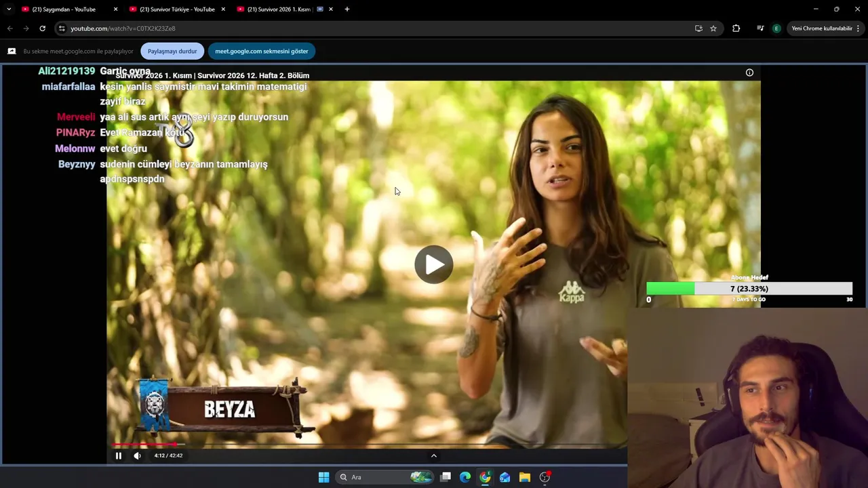Mute the video with the volume icon
The height and width of the screenshot is (488, 868).
[x=137, y=455]
